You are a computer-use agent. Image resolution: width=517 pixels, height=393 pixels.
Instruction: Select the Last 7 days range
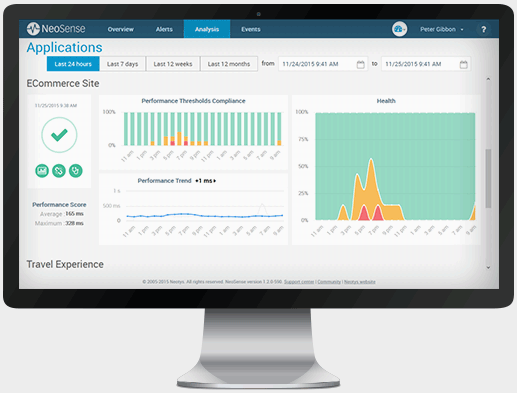pyautogui.click(x=122, y=64)
